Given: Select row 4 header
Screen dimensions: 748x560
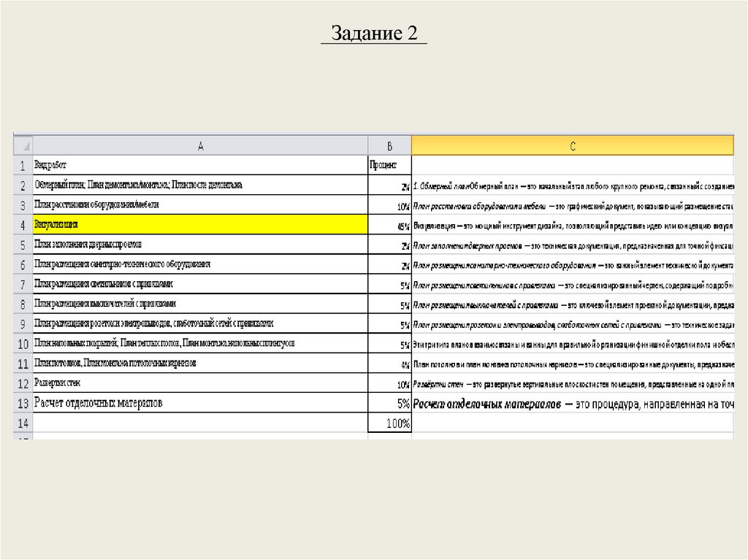Looking at the screenshot, I should coord(23,224).
